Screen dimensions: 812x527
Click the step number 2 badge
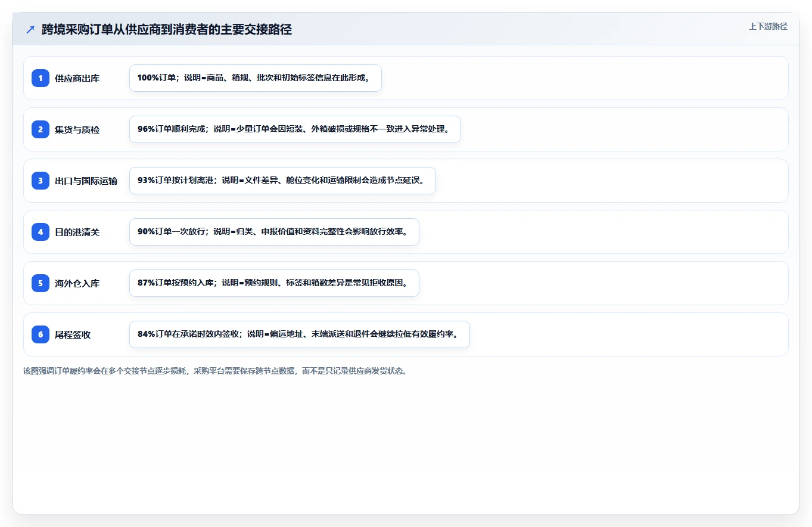point(41,129)
